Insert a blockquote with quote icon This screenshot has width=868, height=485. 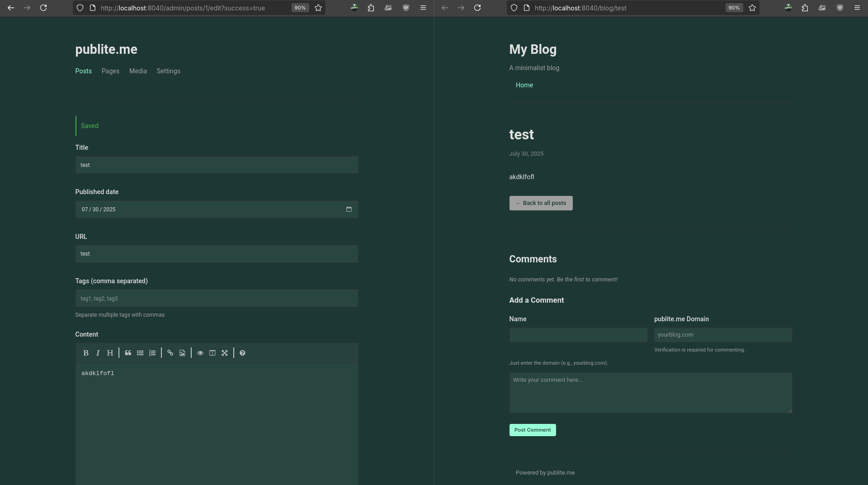tap(128, 353)
